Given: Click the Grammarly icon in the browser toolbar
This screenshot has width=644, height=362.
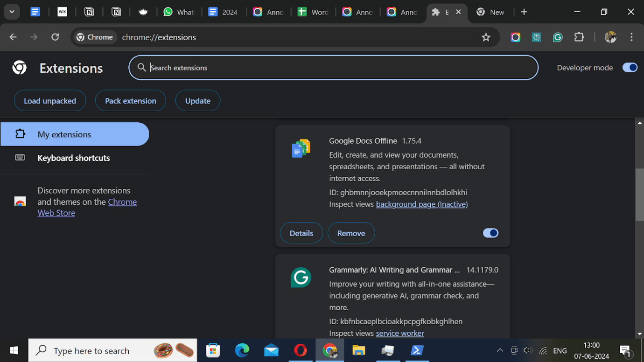Looking at the screenshot, I should (558, 37).
